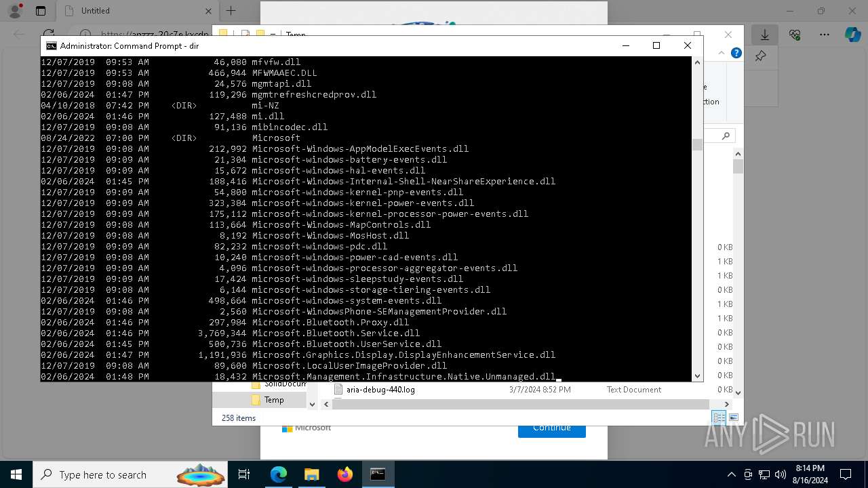The image size is (868, 488).
Task: Click Command Prompt scrollbar up arrow
Action: click(697, 62)
